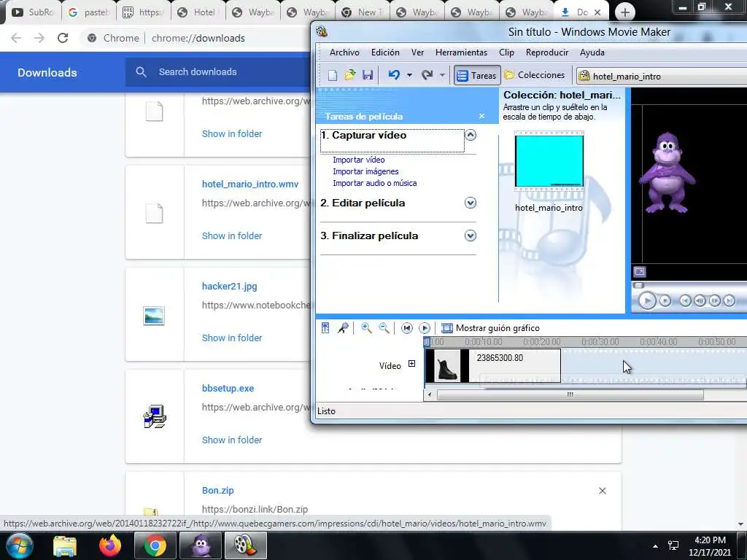
Task: Zoom out the timeline
Action: [384, 327]
